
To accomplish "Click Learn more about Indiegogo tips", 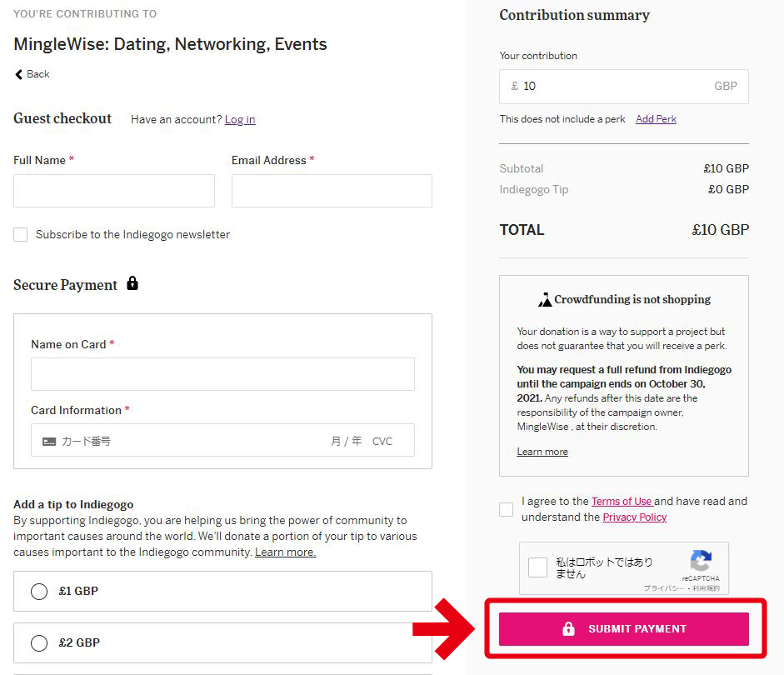I will click(x=285, y=551).
